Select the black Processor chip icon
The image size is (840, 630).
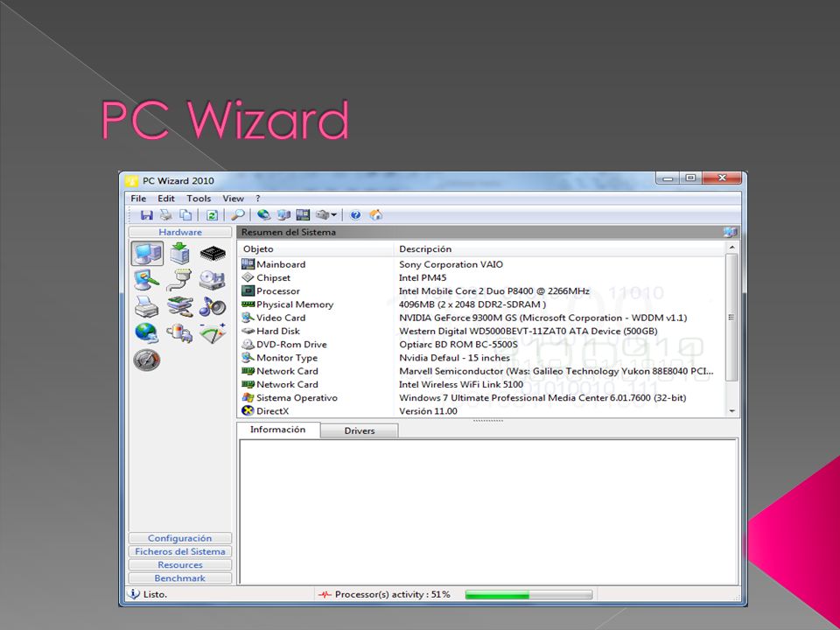pos(213,253)
